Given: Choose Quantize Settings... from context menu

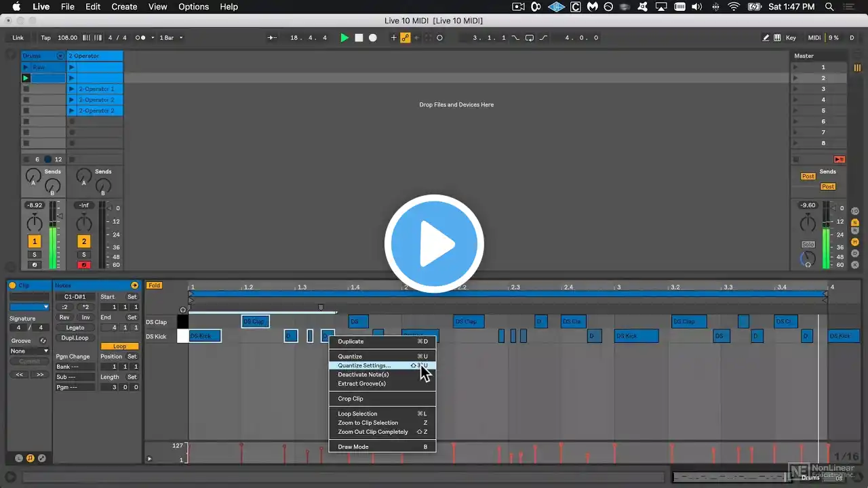Looking at the screenshot, I should click(364, 365).
